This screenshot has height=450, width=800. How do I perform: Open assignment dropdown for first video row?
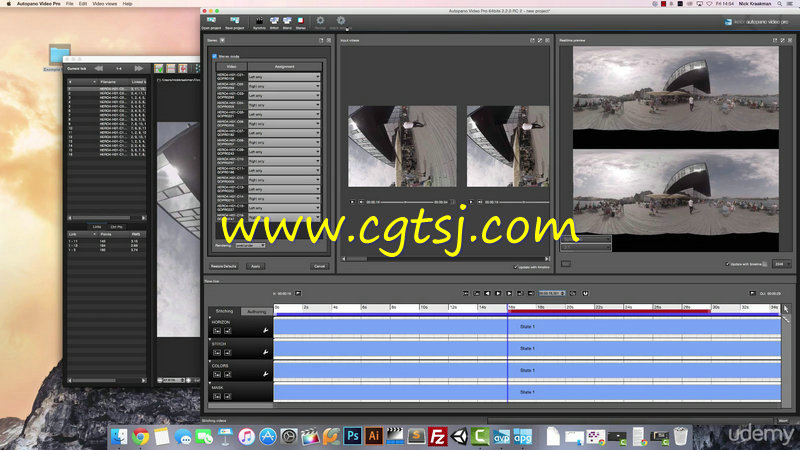(x=284, y=77)
